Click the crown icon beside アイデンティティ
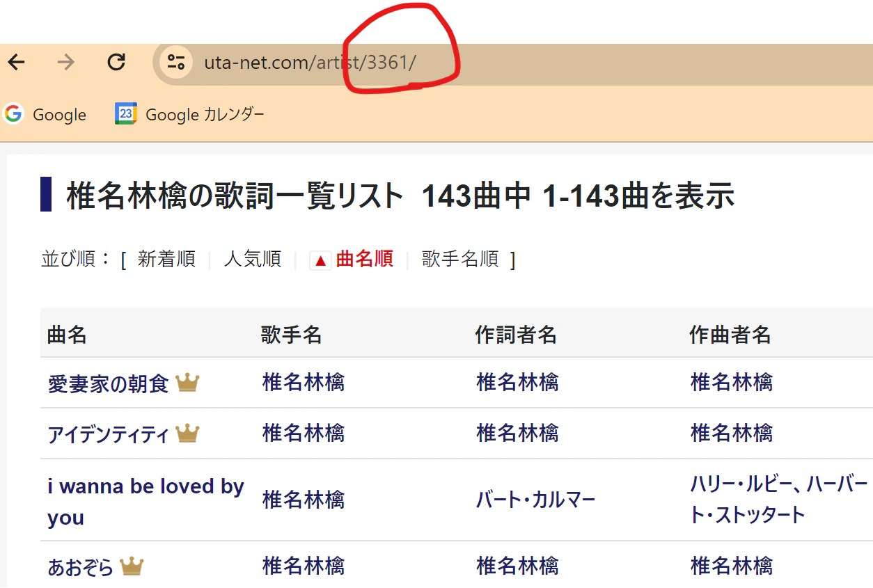 pyautogui.click(x=187, y=434)
